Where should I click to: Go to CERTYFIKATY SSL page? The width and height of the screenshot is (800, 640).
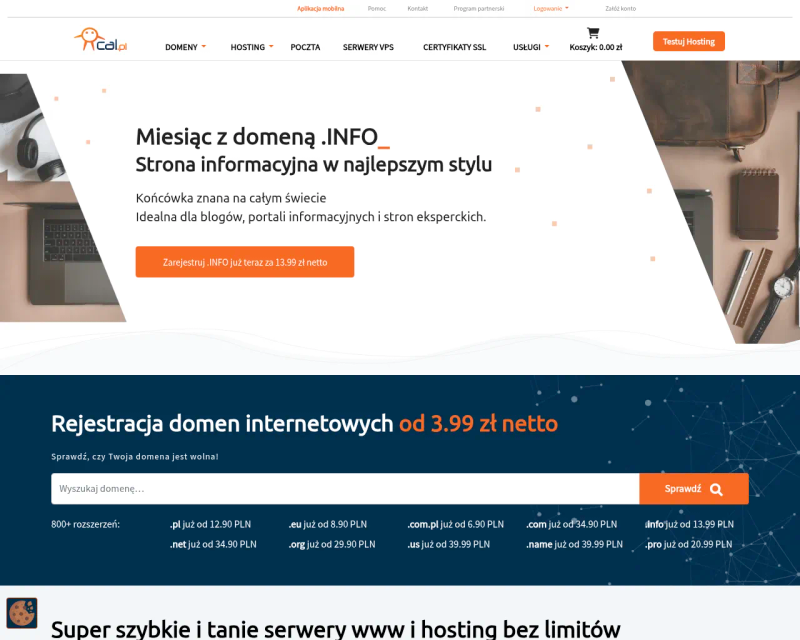(454, 46)
